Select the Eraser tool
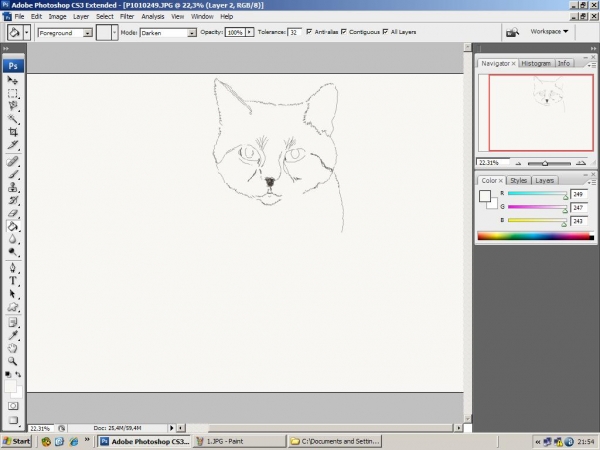 pos(13,213)
